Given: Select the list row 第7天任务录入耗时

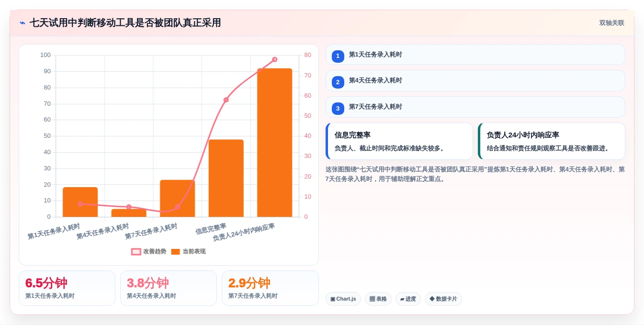Looking at the screenshot, I should tap(475, 107).
